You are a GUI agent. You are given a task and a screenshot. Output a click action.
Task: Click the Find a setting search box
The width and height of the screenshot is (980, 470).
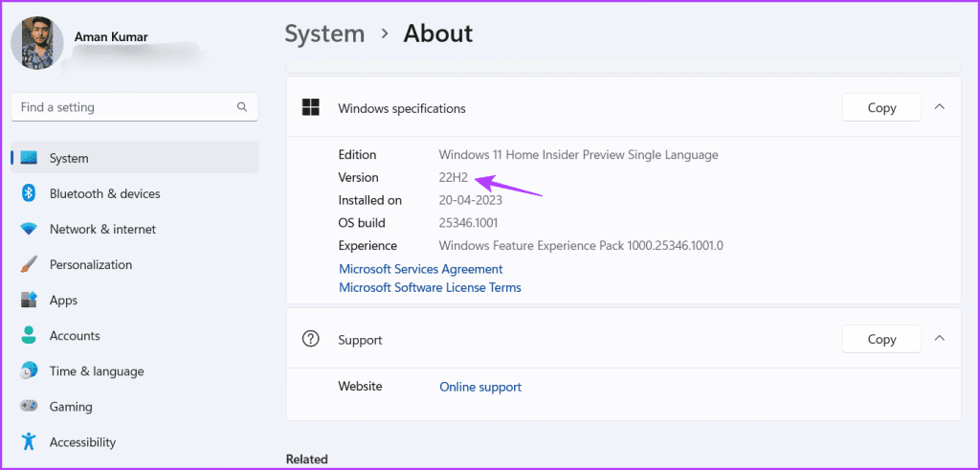[x=135, y=107]
